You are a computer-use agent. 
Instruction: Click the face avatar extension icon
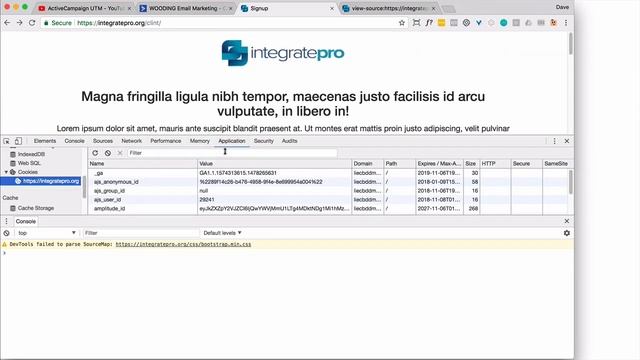553,23
